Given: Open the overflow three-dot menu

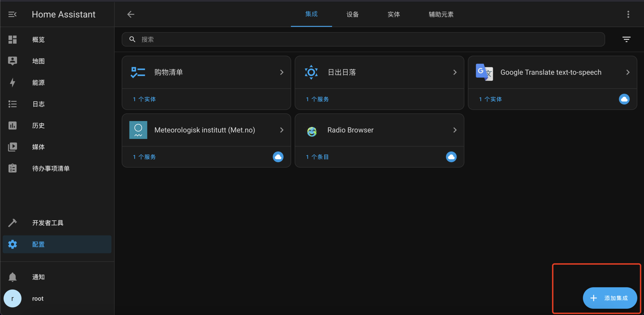Looking at the screenshot, I should [x=628, y=14].
